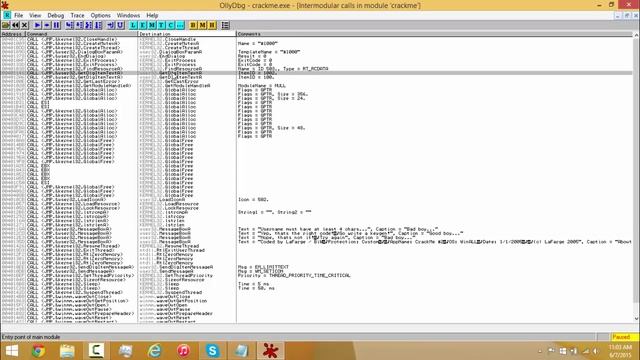Close the debugged program with X icon
This screenshot has width=640, height=360.
24,25
